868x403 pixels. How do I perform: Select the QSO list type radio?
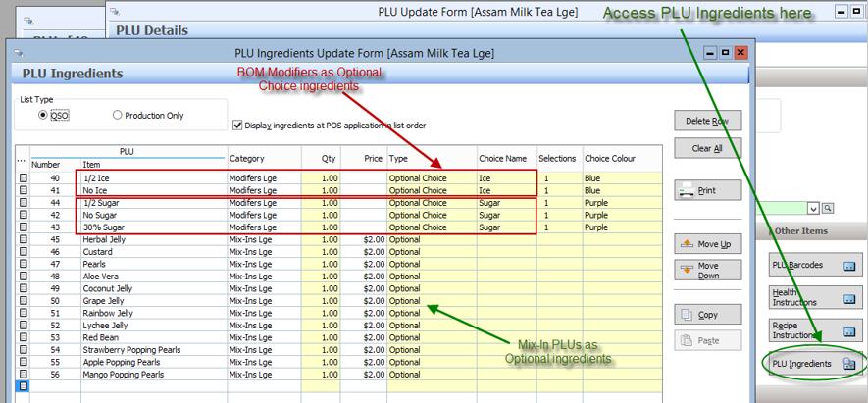pos(43,116)
